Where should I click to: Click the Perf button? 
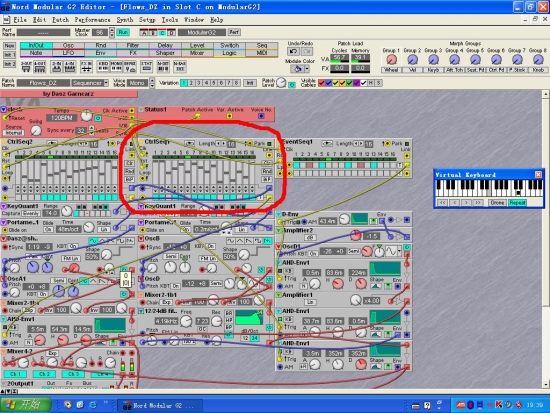pos(234,32)
